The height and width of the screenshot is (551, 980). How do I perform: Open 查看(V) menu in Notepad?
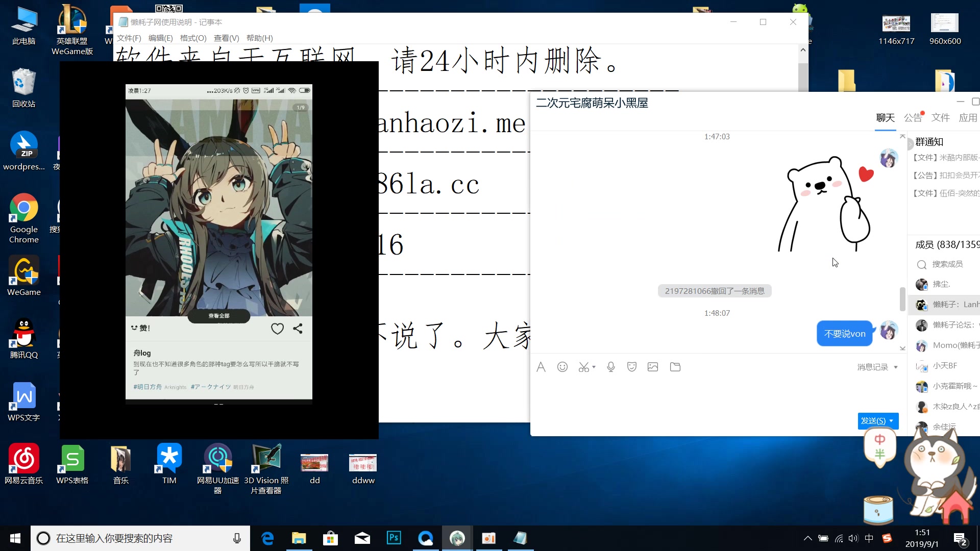(x=226, y=38)
